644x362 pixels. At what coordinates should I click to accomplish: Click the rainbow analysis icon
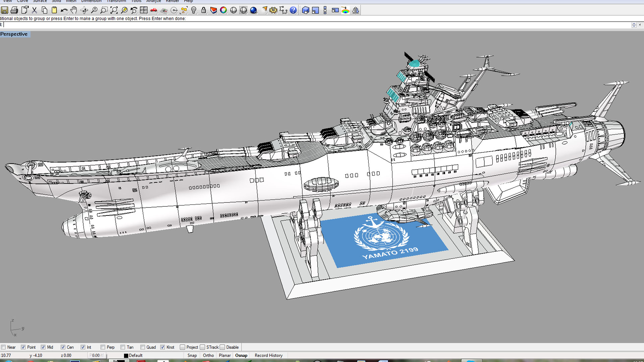point(345,10)
